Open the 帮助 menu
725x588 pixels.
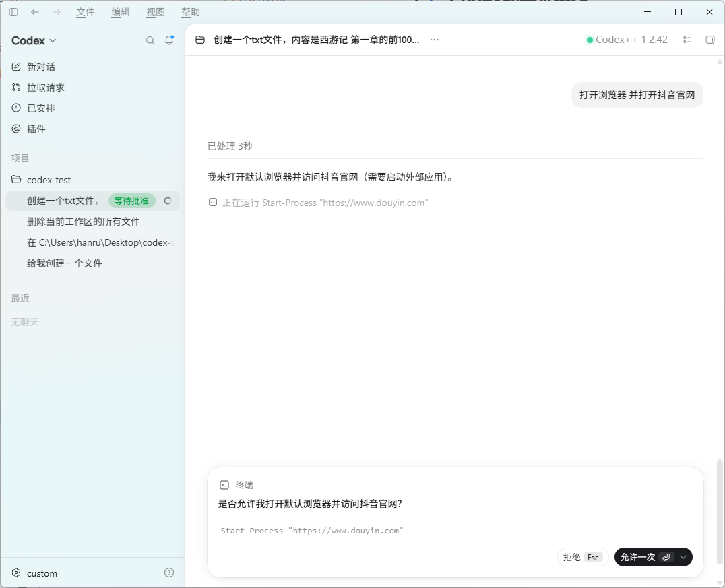(191, 13)
